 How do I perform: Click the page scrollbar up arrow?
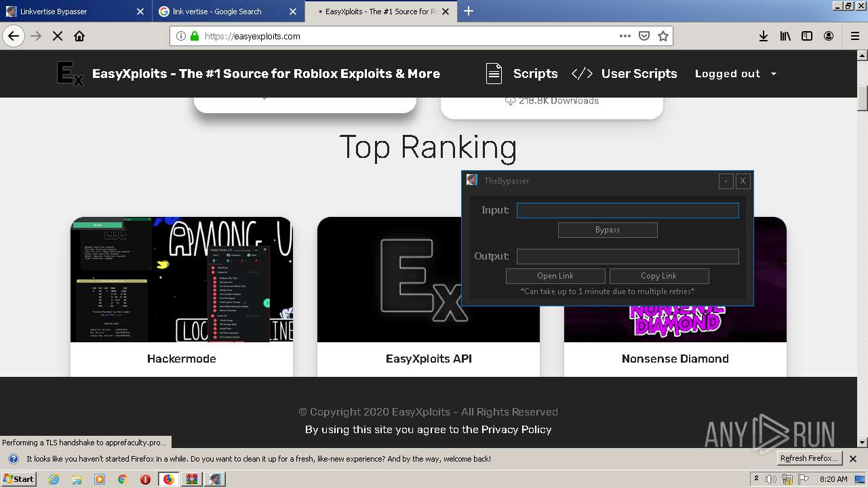[x=863, y=55]
